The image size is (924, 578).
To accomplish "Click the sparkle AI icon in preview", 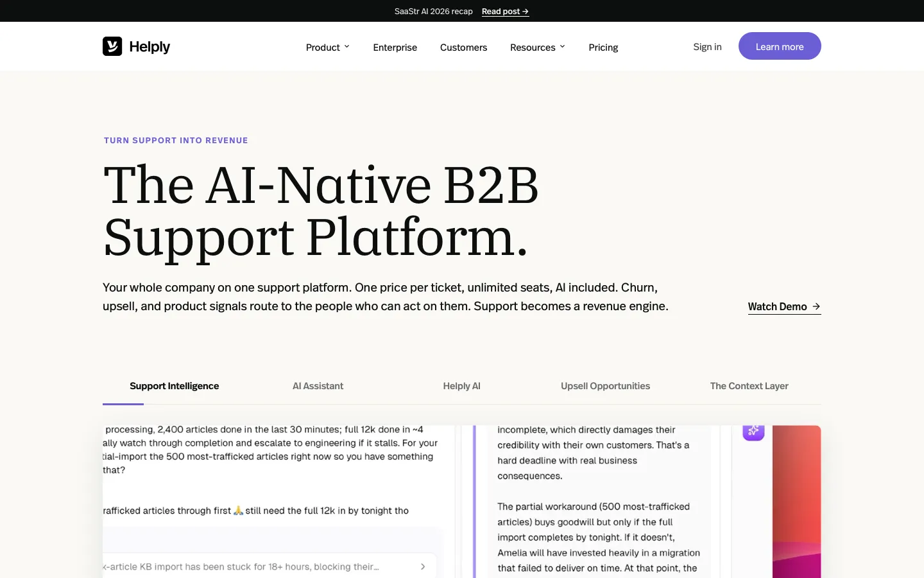I will tap(753, 432).
